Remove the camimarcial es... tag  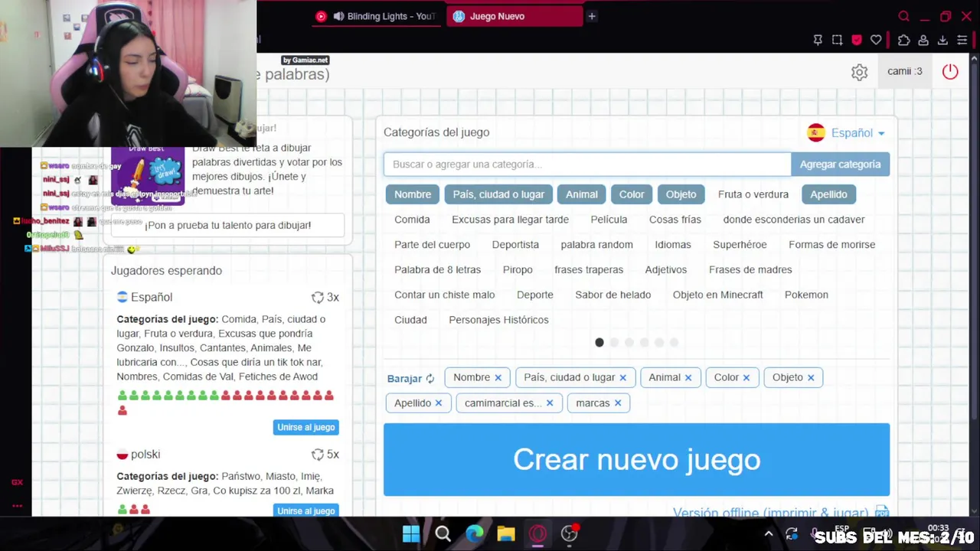[x=549, y=403]
